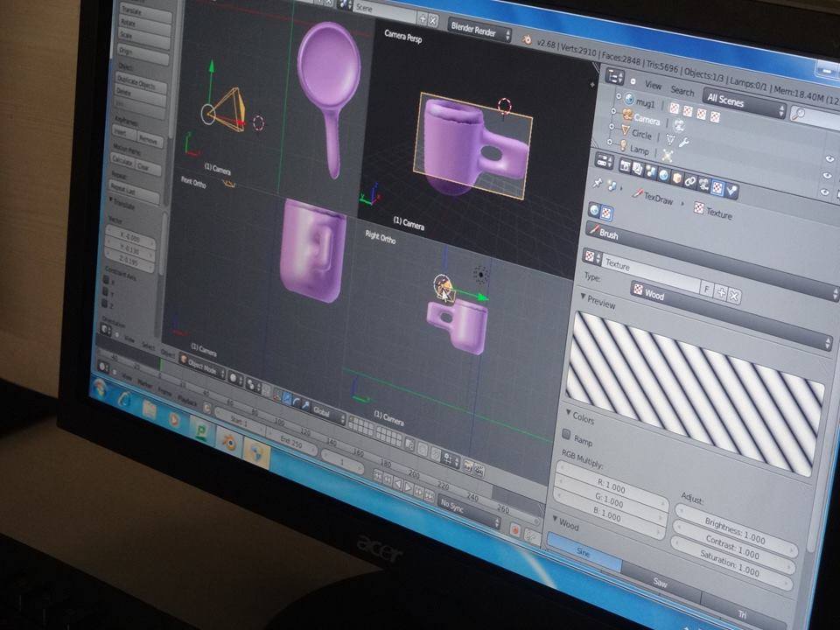Click the Origin button in tool shelf
This screenshot has width=840, height=630.
[143, 54]
